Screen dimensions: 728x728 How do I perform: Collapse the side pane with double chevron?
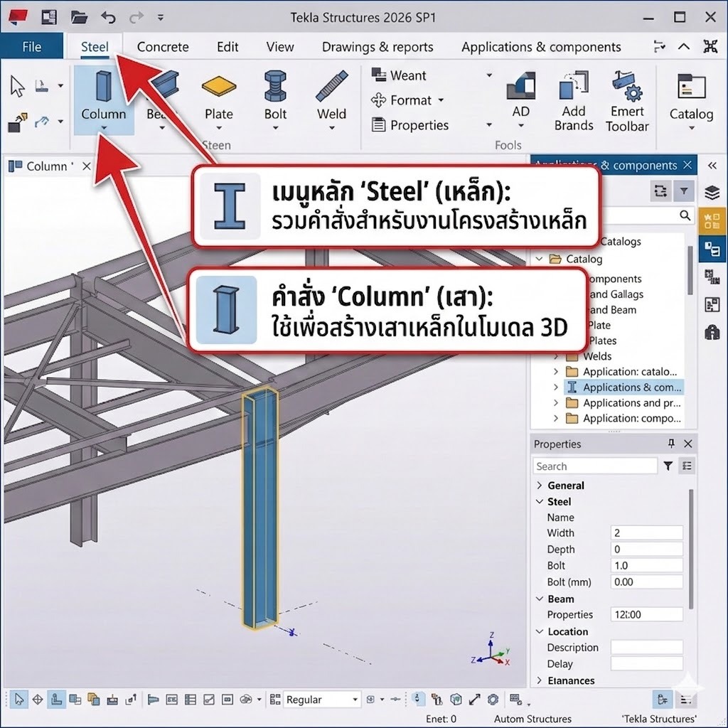tap(712, 165)
